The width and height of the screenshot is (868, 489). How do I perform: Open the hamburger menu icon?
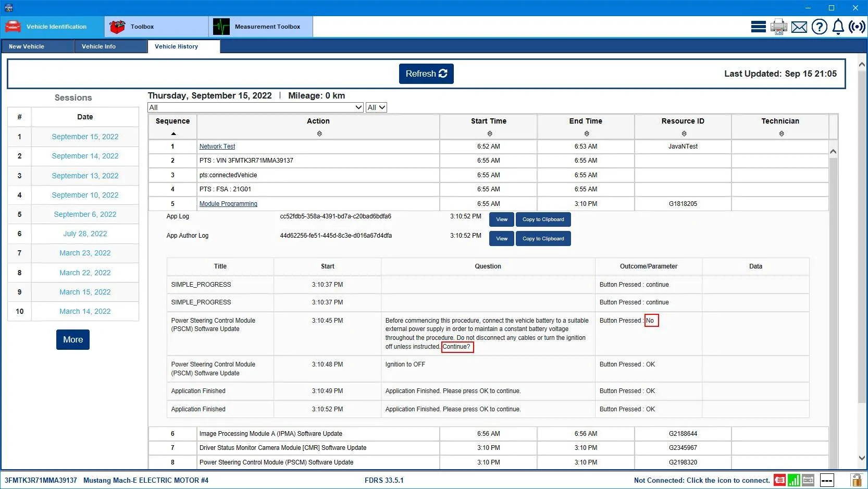758,27
